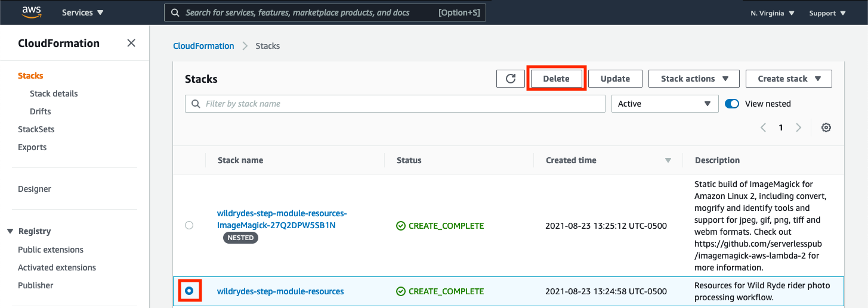868x308 pixels.
Task: Open Exports in sidebar
Action: pos(32,147)
